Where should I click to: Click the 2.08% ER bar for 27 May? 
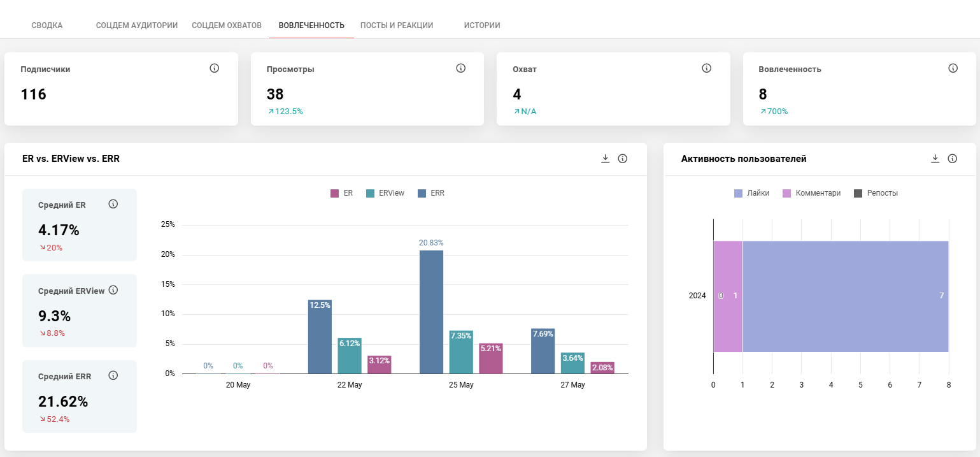point(602,368)
